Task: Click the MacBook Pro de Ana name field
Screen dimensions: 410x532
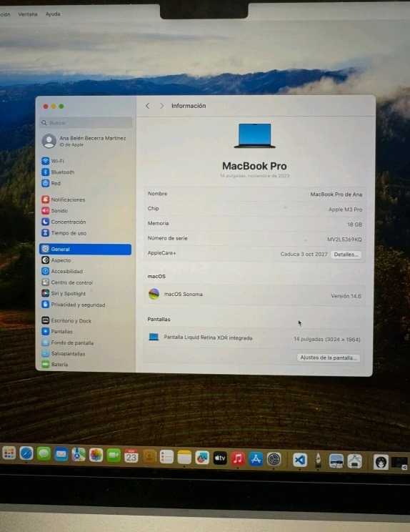Action: 336,194
